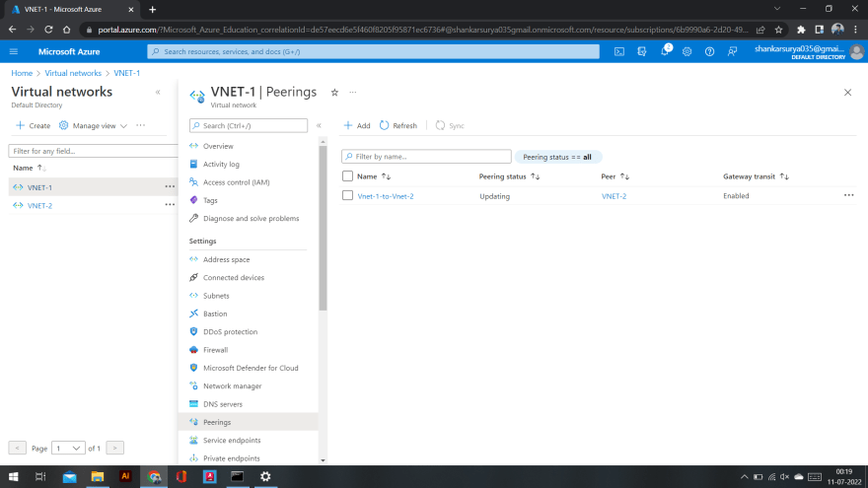
Task: Add a new peering
Action: pos(357,125)
